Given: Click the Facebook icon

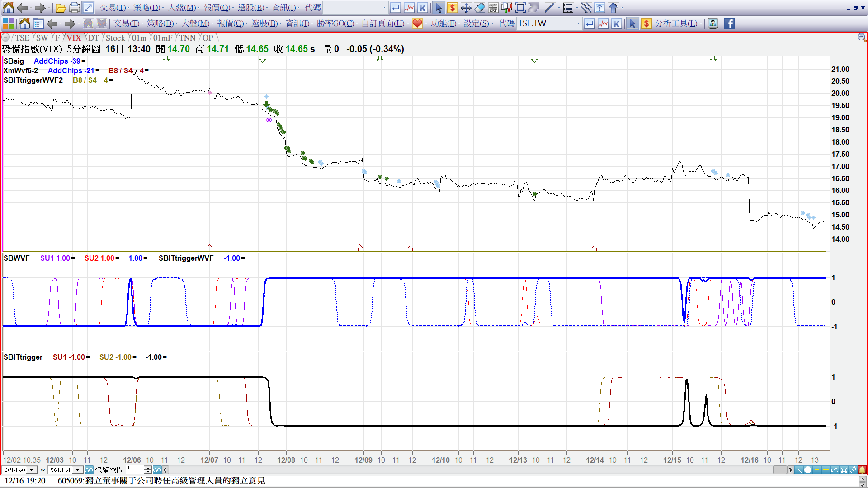Looking at the screenshot, I should click(729, 23).
